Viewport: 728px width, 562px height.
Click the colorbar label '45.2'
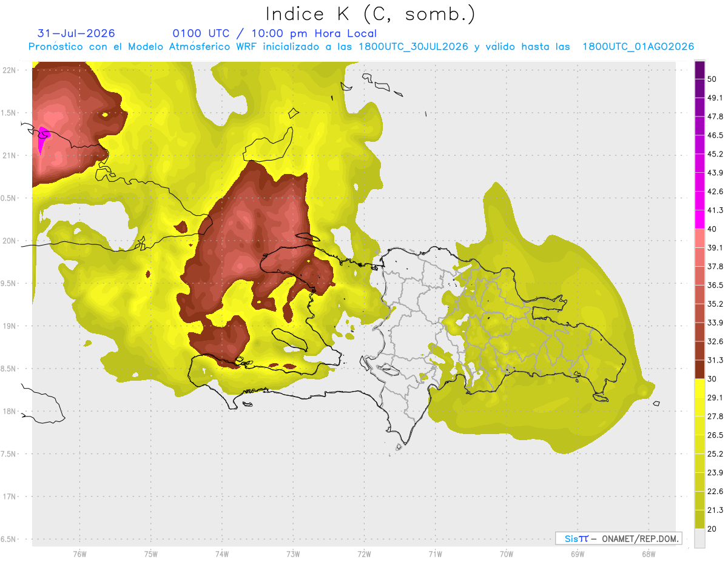click(x=715, y=154)
